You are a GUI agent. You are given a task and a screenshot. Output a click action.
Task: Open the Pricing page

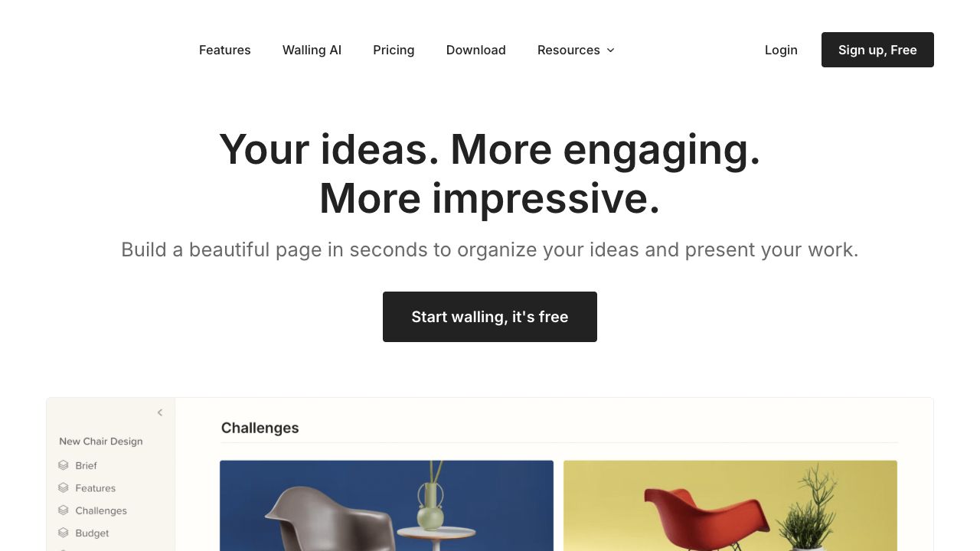tap(394, 50)
